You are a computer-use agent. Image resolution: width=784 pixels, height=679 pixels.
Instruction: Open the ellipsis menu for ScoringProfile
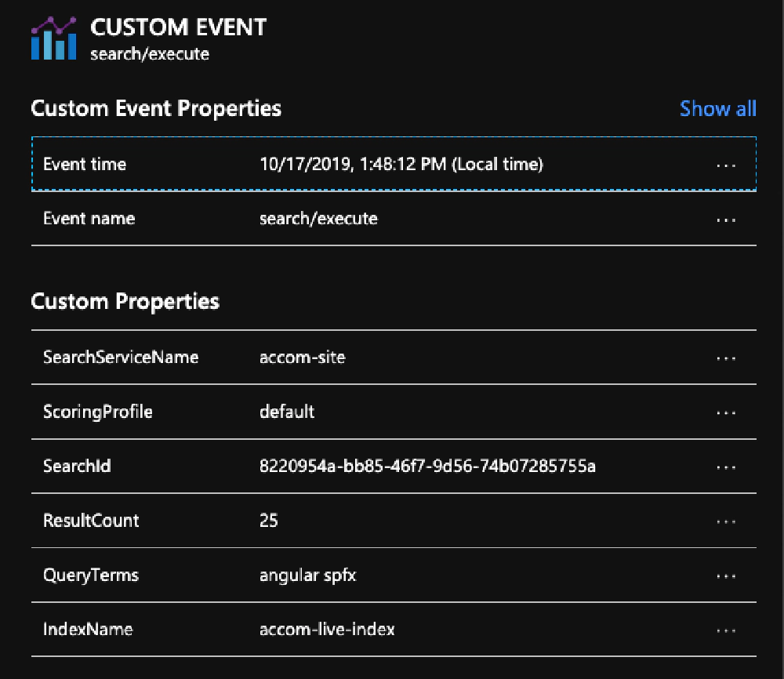pyautogui.click(x=726, y=412)
